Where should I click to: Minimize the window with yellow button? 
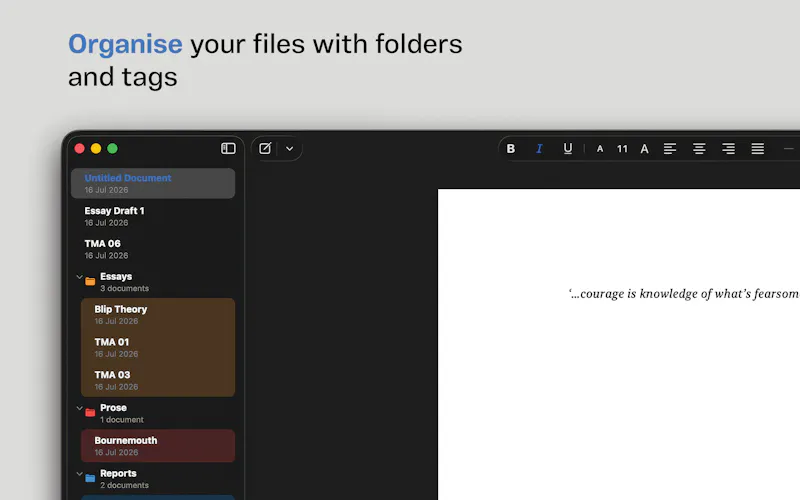[x=96, y=148]
